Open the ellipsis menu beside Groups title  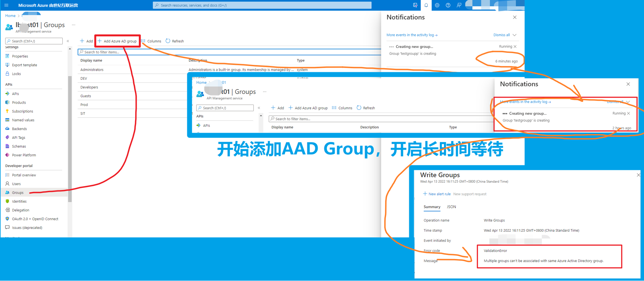(x=73, y=25)
